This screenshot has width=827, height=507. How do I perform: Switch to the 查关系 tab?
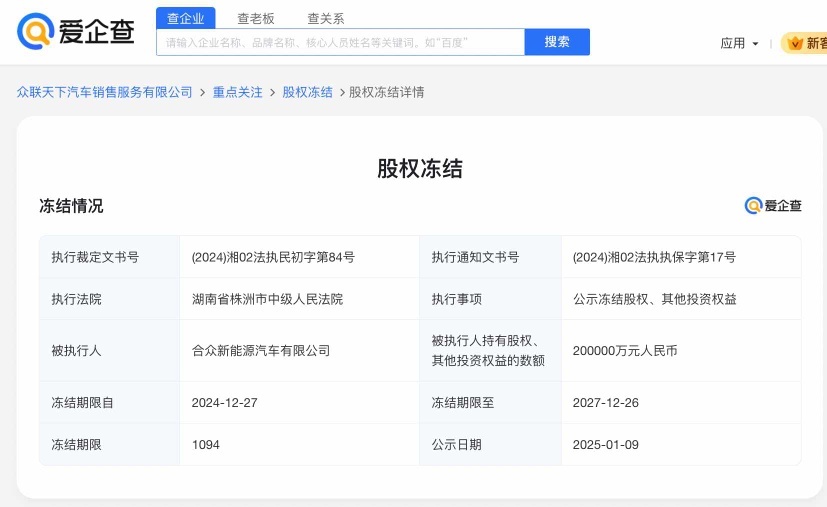coord(325,18)
